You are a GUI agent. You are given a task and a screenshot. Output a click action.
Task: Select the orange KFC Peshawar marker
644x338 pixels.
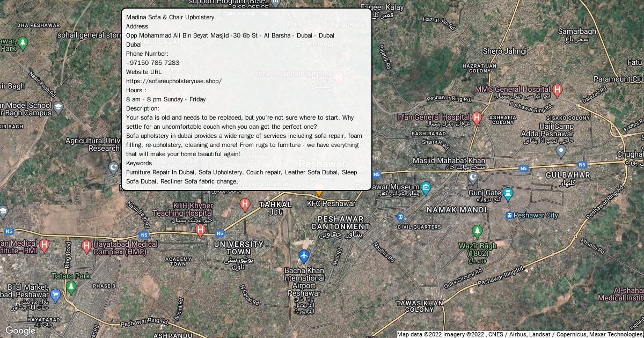click(319, 190)
